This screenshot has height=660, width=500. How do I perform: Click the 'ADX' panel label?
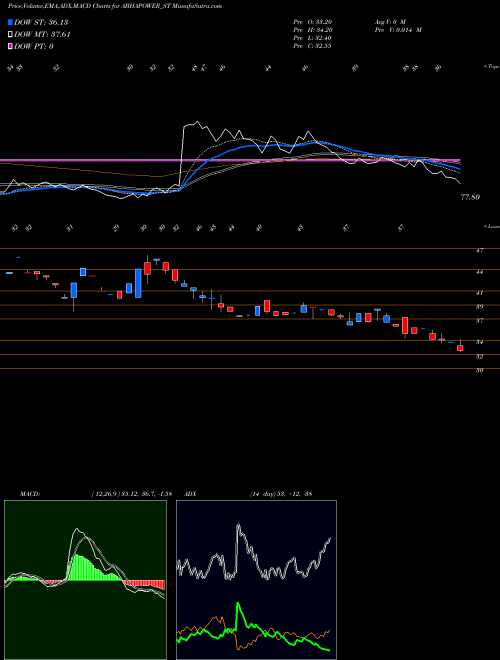[190, 494]
